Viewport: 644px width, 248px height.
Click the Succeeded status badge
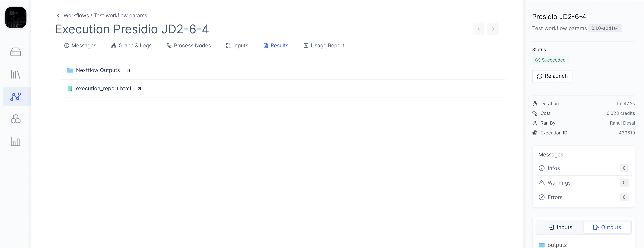tap(550, 60)
